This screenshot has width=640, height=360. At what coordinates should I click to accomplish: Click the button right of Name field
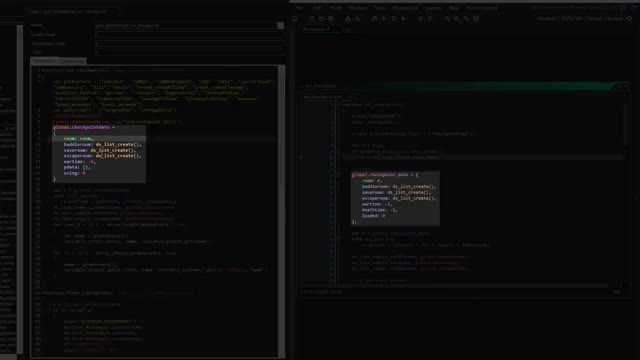point(280,26)
